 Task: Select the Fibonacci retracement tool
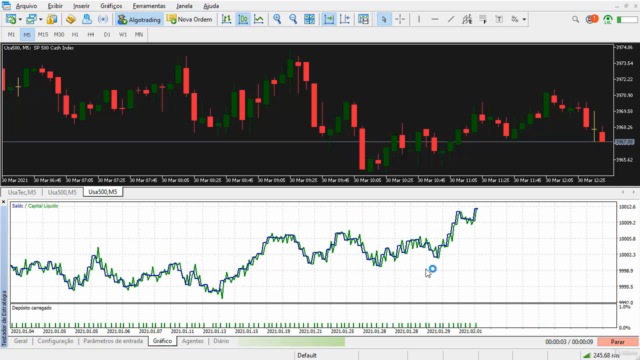[483, 19]
